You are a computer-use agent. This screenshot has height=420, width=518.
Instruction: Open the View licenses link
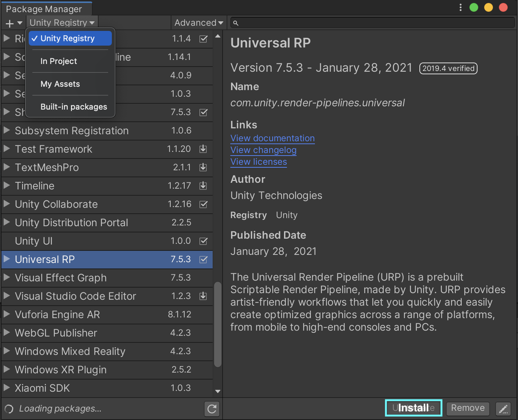click(259, 162)
